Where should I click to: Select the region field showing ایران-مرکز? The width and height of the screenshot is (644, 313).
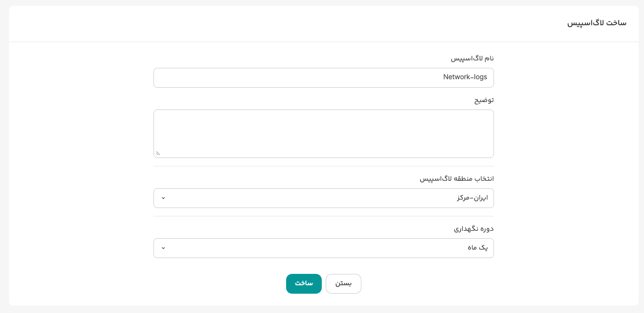323,198
